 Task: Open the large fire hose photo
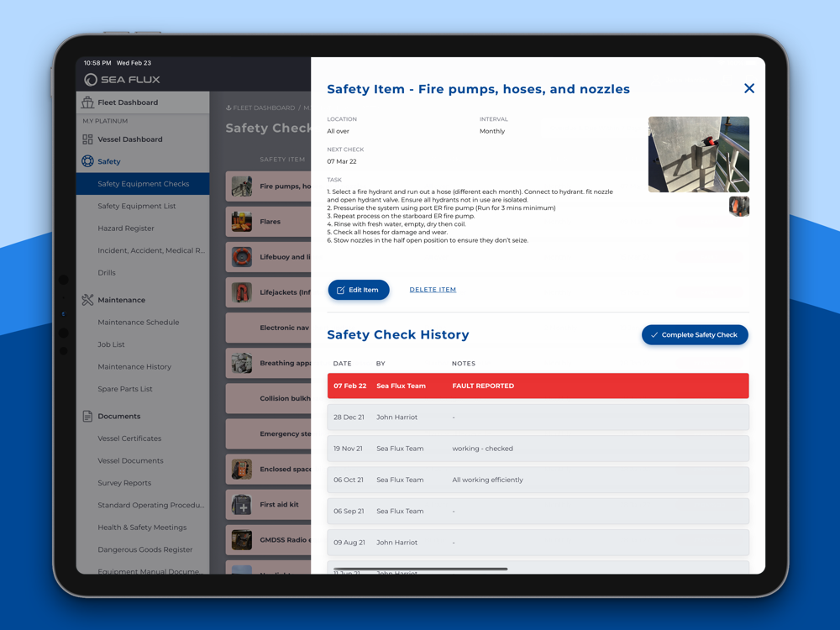pos(699,155)
